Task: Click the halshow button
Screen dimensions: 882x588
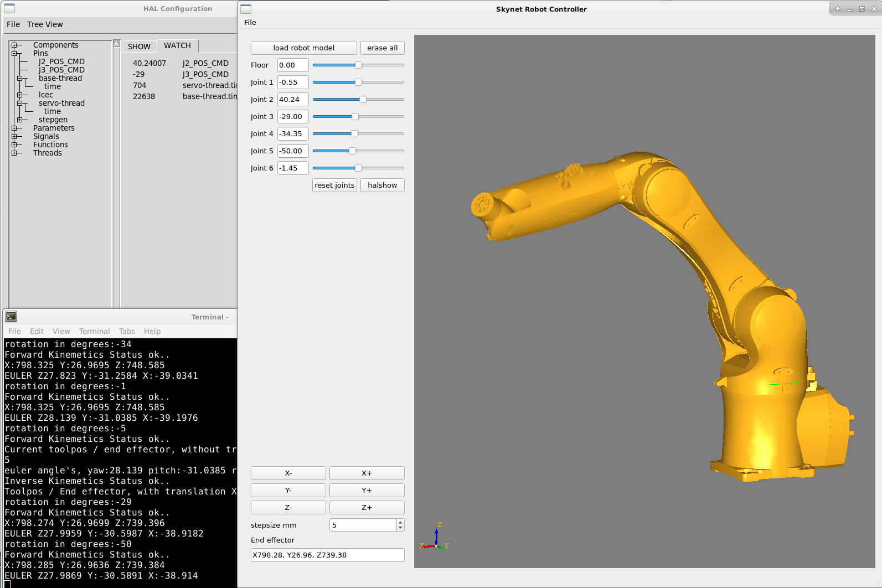Action: (x=383, y=185)
